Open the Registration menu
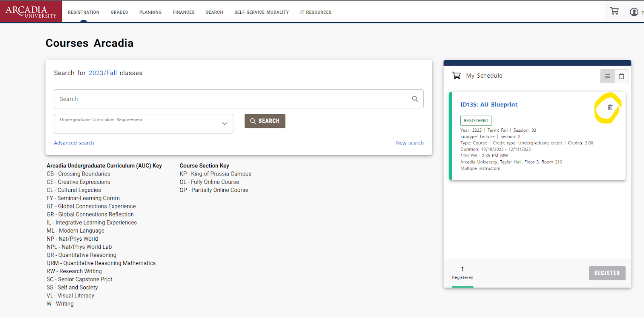The image size is (644, 318). coord(84,12)
